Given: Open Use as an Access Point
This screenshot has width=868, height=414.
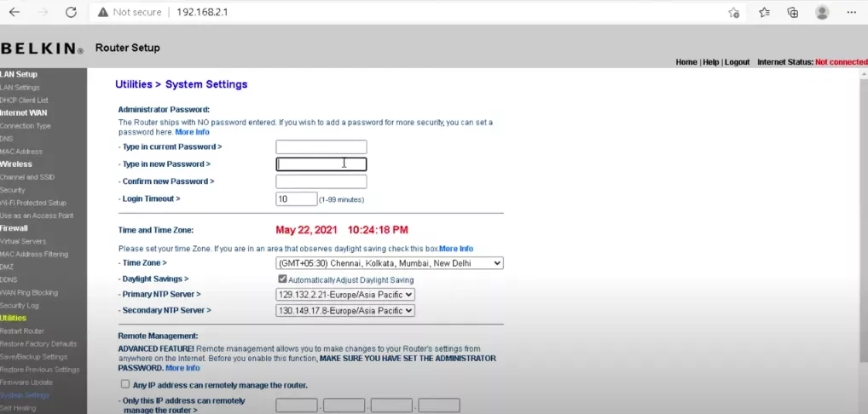Looking at the screenshot, I should pyautogui.click(x=37, y=216).
